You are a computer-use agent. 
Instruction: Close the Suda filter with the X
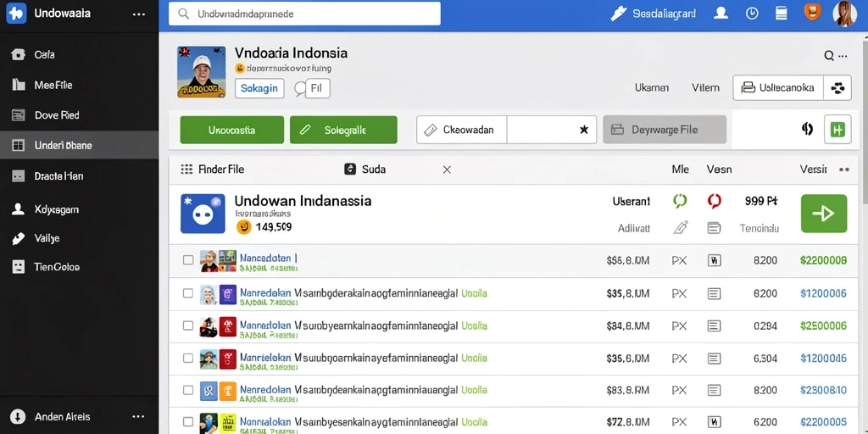point(447,170)
